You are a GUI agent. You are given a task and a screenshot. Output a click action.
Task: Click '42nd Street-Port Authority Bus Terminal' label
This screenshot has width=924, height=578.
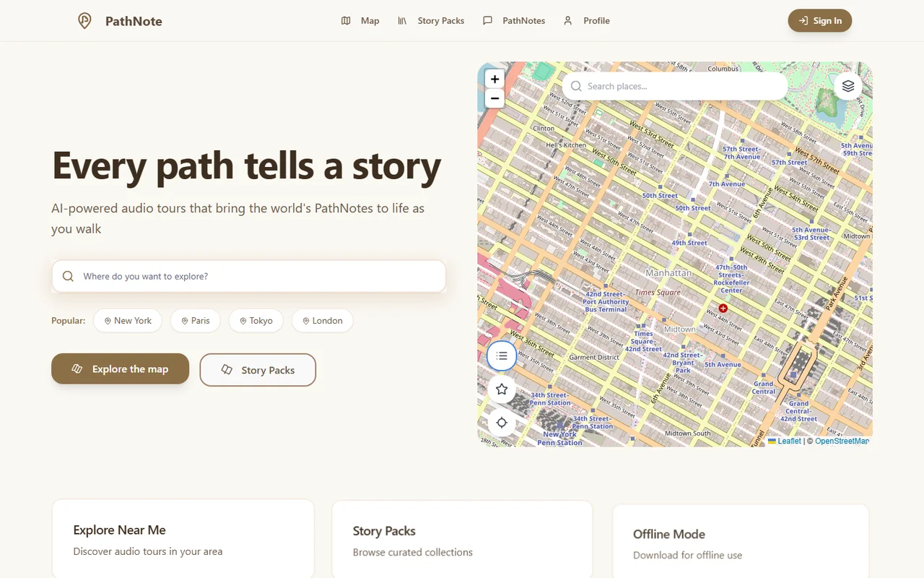tap(606, 302)
